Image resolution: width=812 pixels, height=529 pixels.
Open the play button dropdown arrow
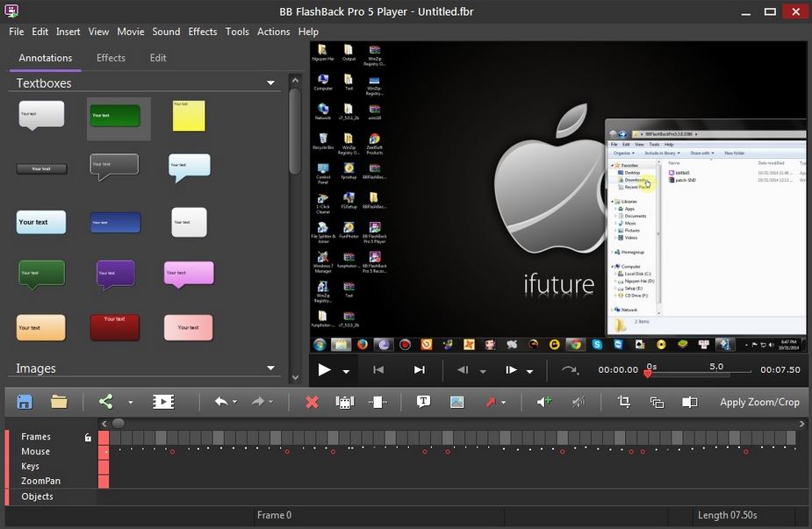pyautogui.click(x=346, y=372)
